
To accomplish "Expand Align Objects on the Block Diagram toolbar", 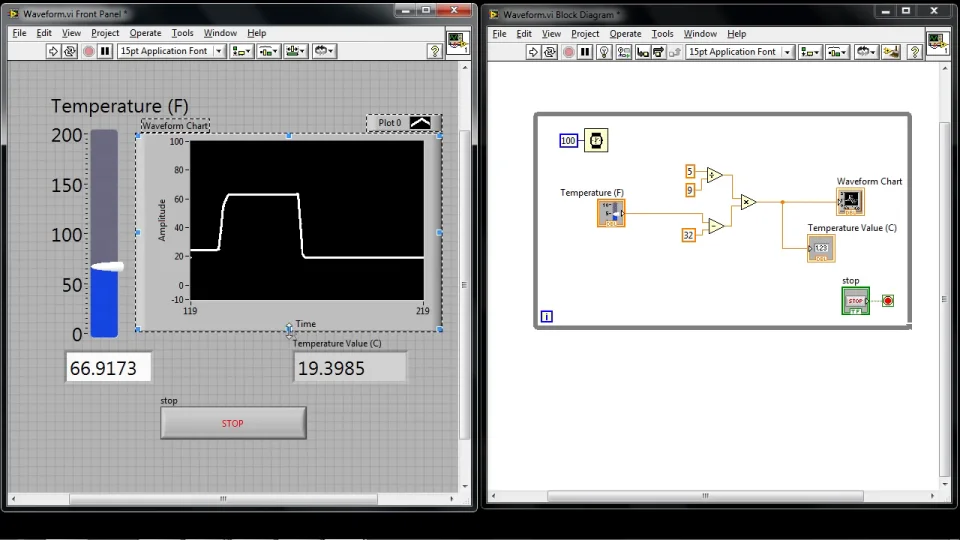I will tap(810, 52).
